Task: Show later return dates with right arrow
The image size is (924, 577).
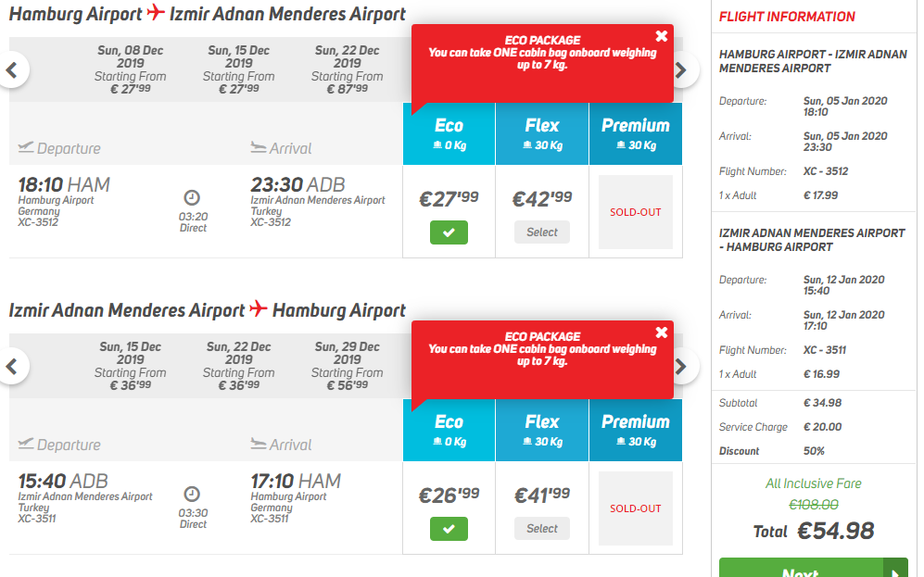Action: coord(682,366)
